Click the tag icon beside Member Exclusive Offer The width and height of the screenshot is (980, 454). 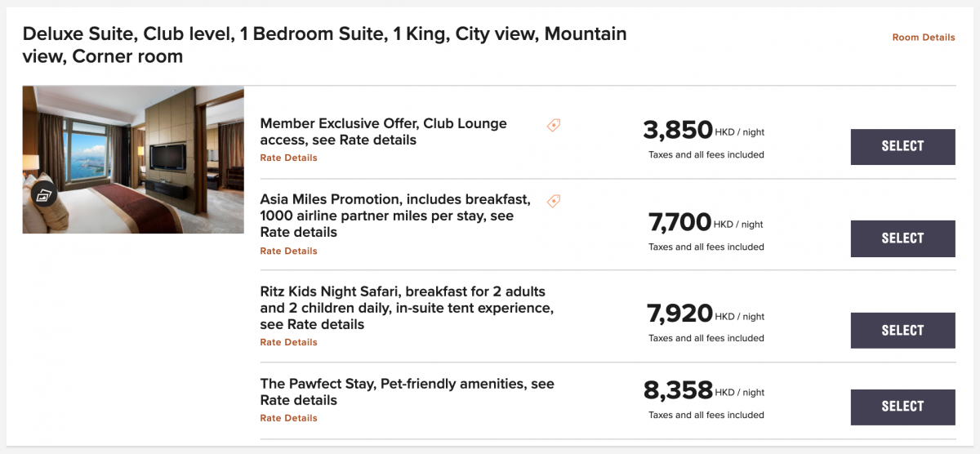point(554,125)
